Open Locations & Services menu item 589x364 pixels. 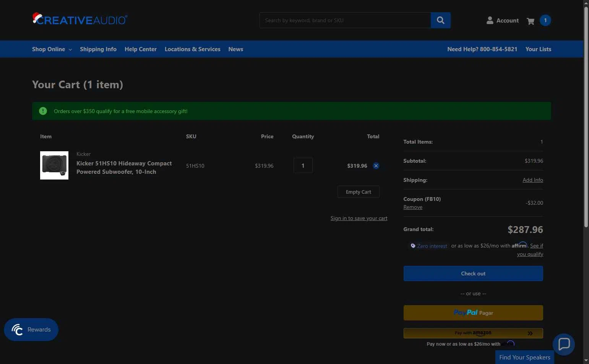point(193,49)
